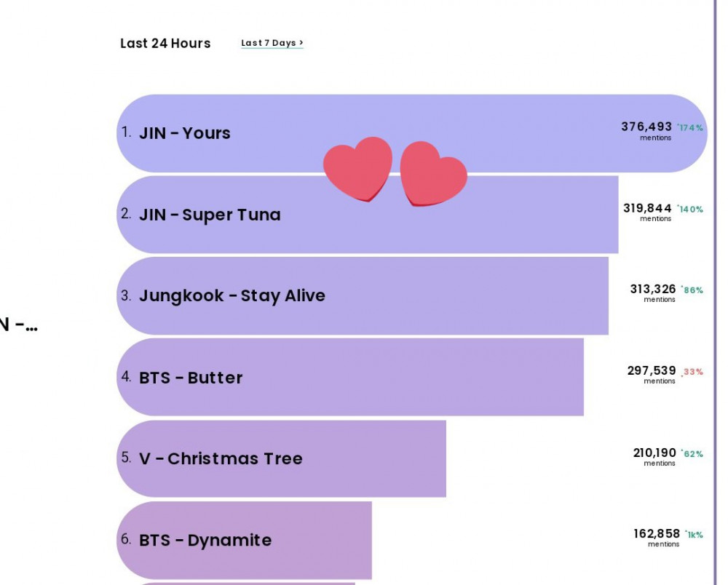Click the 1k% increase indicator
The image size is (728, 585).
tap(694, 535)
